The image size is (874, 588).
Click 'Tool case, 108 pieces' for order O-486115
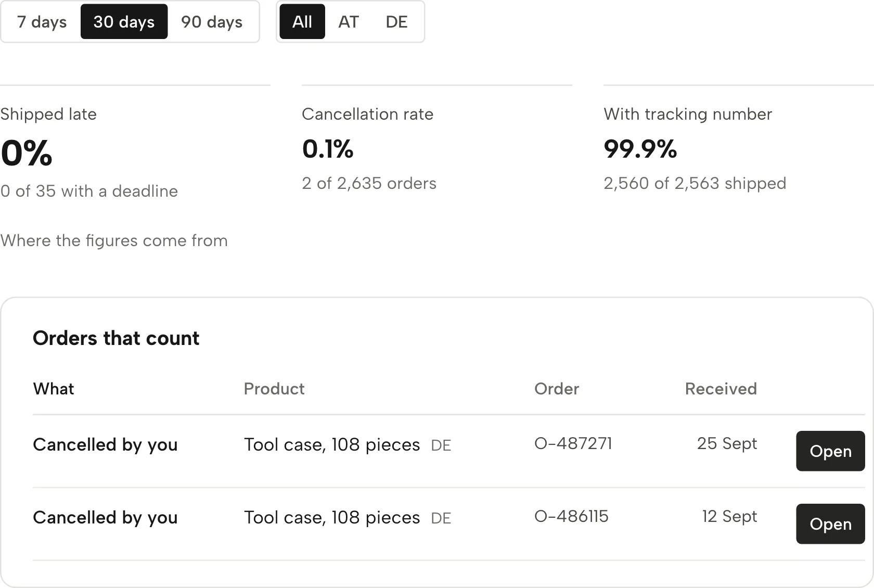click(332, 518)
